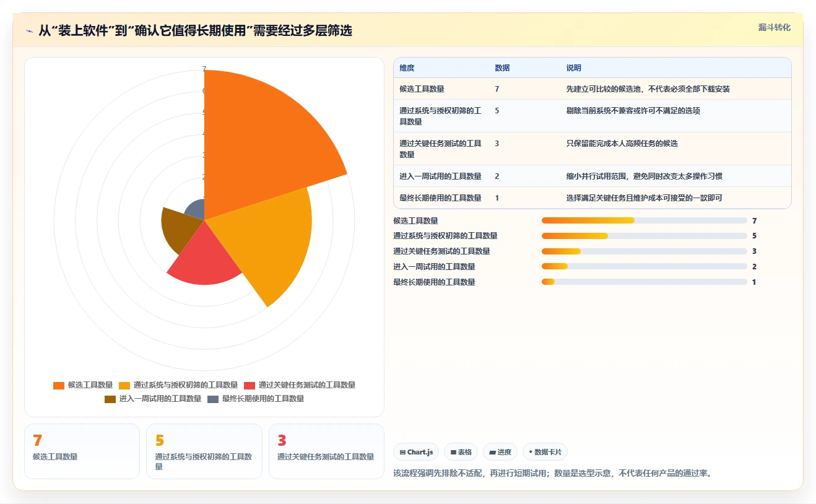The width and height of the screenshot is (816, 504).
Task: Select the 通过系统与授权初筛的工具数量 table cell
Action: [x=441, y=116]
